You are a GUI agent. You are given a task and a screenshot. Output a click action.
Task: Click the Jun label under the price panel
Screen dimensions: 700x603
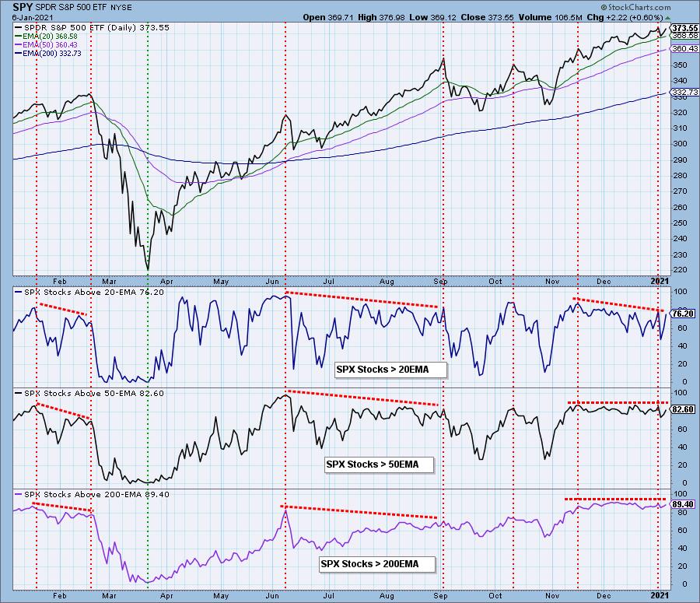272,282
